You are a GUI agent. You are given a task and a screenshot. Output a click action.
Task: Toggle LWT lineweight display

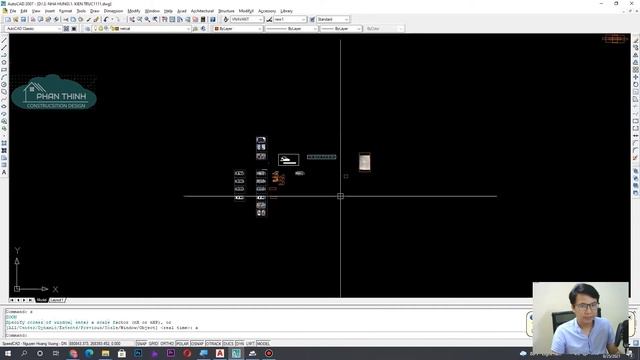click(250, 344)
